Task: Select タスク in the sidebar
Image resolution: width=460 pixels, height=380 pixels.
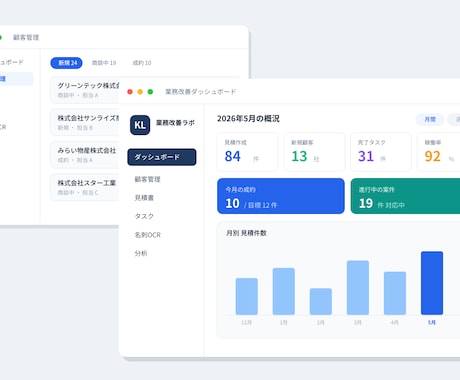Action: tap(144, 216)
